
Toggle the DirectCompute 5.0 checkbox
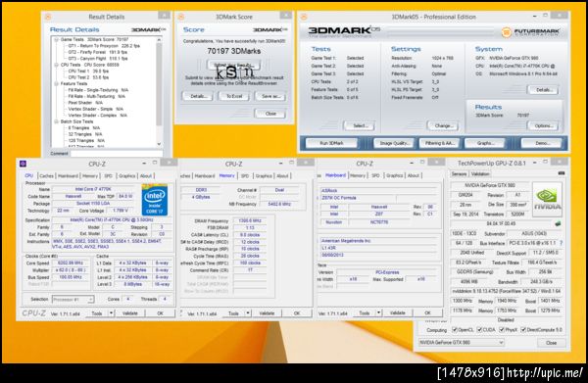tap(523, 330)
